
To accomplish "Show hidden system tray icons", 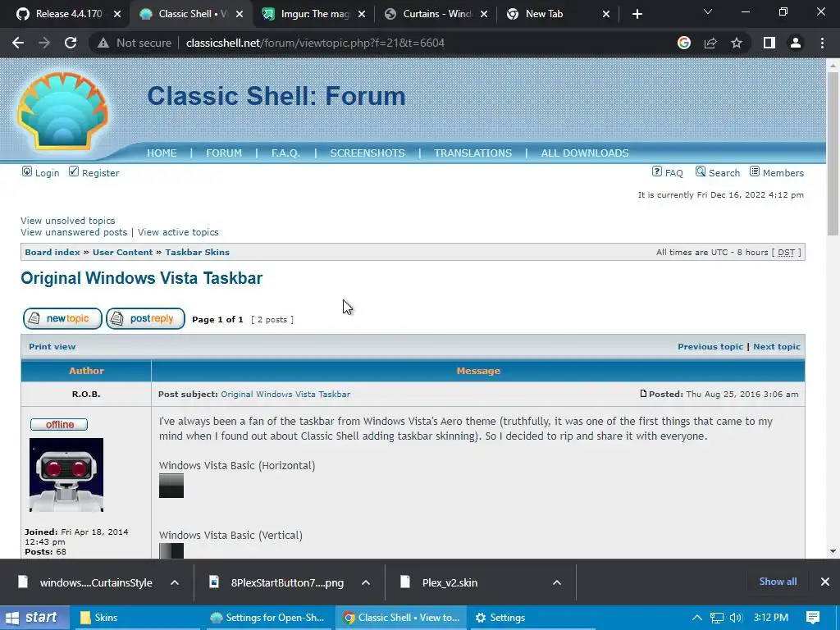I will click(x=697, y=618).
